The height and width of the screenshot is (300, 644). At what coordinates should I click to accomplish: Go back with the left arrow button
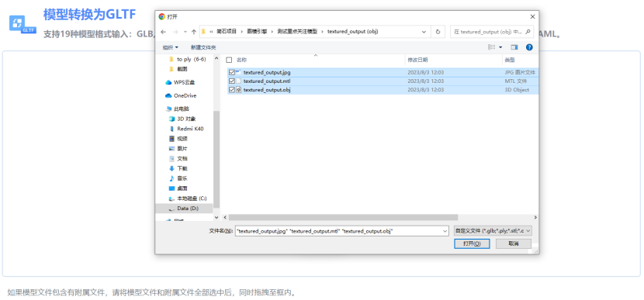(x=163, y=32)
